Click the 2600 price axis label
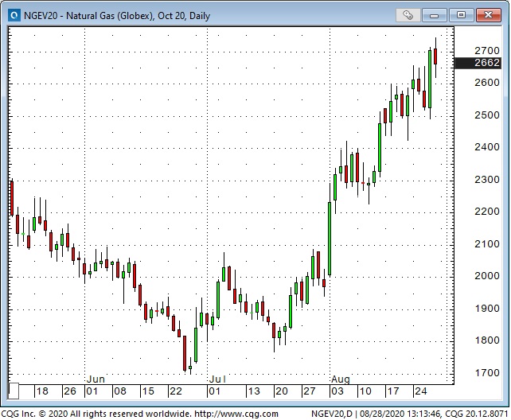The image size is (511, 420). [487, 83]
